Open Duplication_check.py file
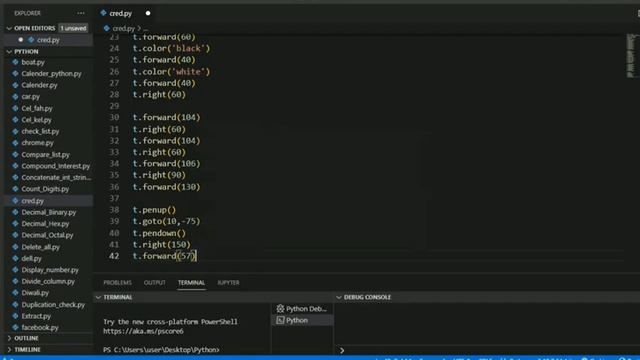Image resolution: width=640 pixels, height=360 pixels. click(x=53, y=304)
